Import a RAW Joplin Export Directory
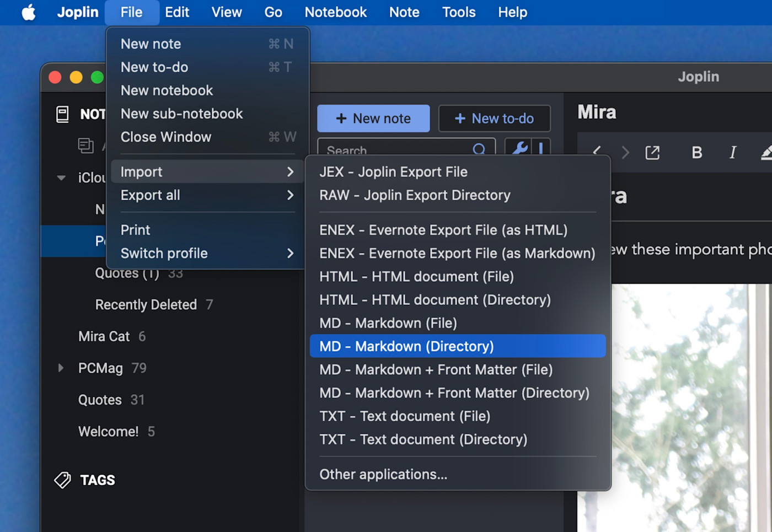Image resolution: width=772 pixels, height=532 pixels. pyautogui.click(x=458, y=195)
